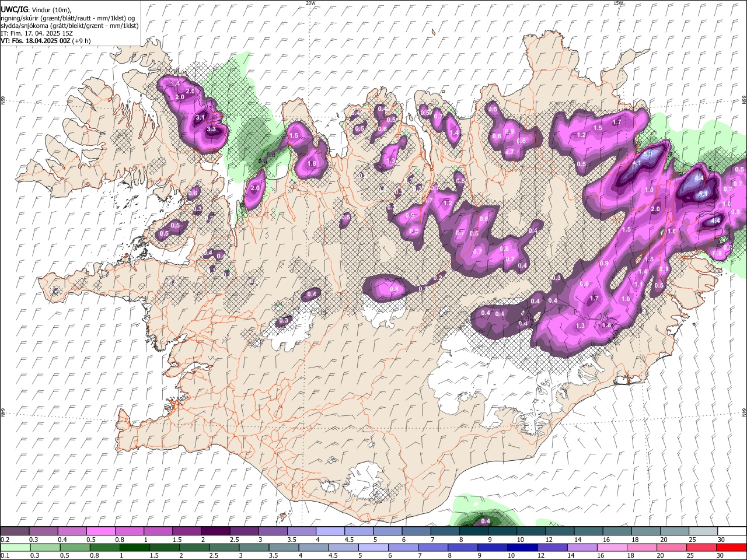Click the '3.1' snowfall value on the map
The image size is (747, 560).
[200, 117]
